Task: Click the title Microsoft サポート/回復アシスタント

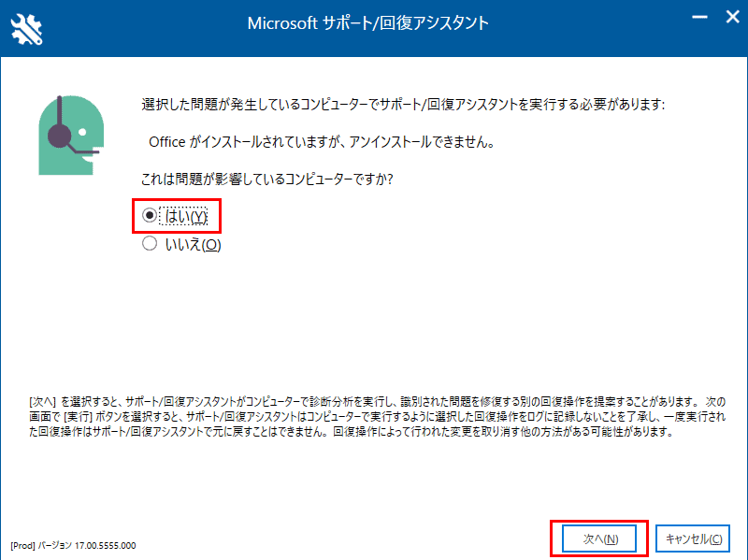Action: click(x=367, y=22)
